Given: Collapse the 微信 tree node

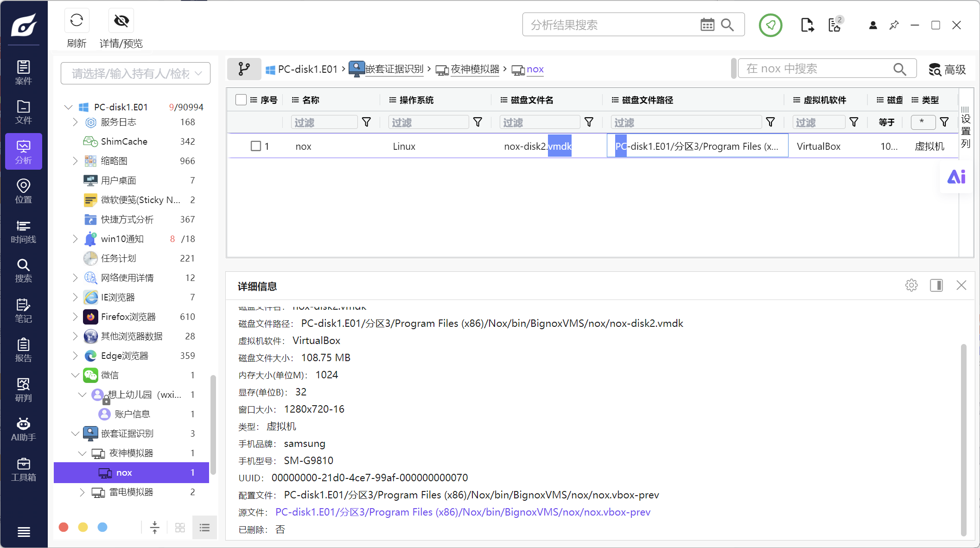Looking at the screenshot, I should click(75, 375).
